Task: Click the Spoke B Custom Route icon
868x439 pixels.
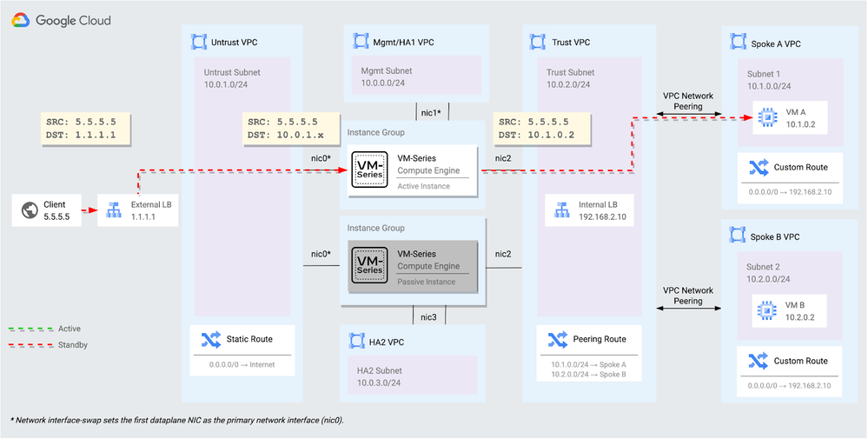Action: [758, 361]
